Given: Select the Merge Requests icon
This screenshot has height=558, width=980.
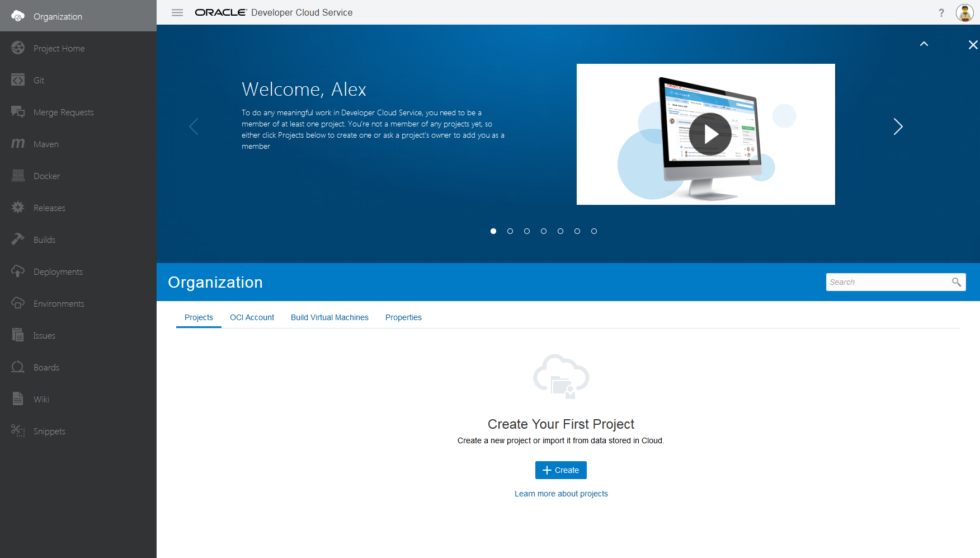Looking at the screenshot, I should tap(18, 112).
